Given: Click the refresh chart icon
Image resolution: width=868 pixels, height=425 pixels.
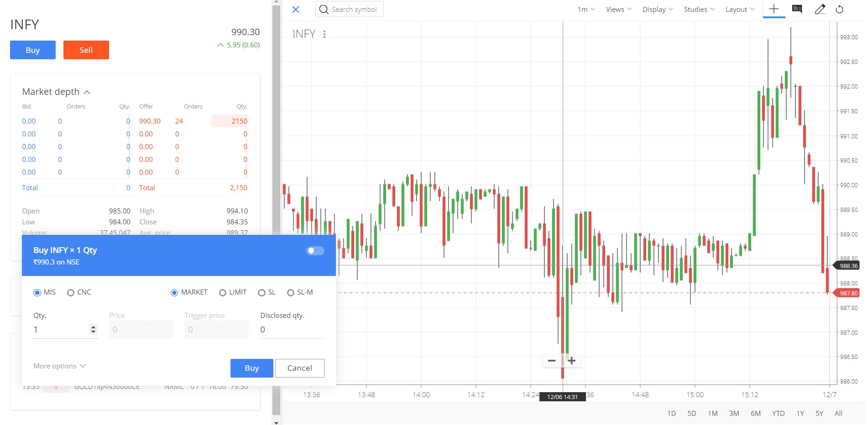Looking at the screenshot, I should pyautogui.click(x=839, y=9).
